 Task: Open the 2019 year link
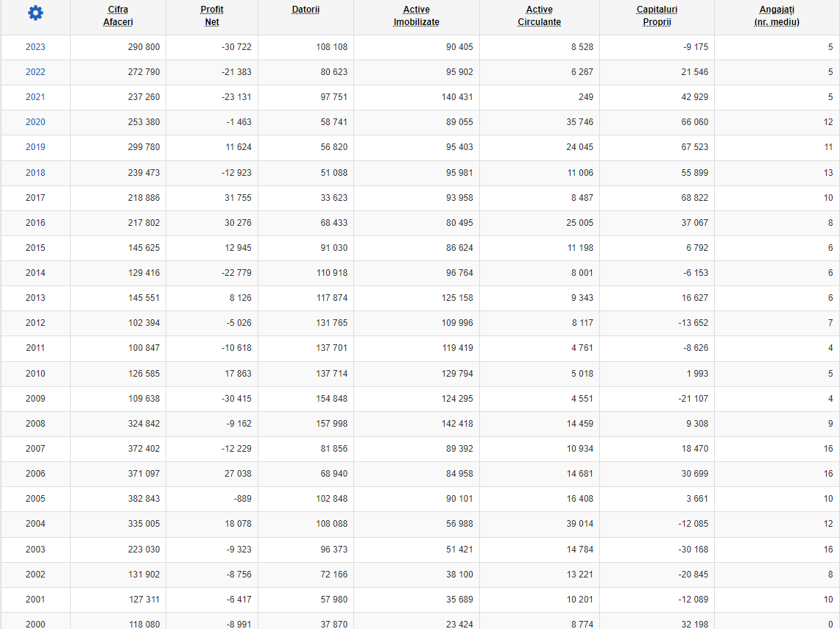pyautogui.click(x=35, y=147)
